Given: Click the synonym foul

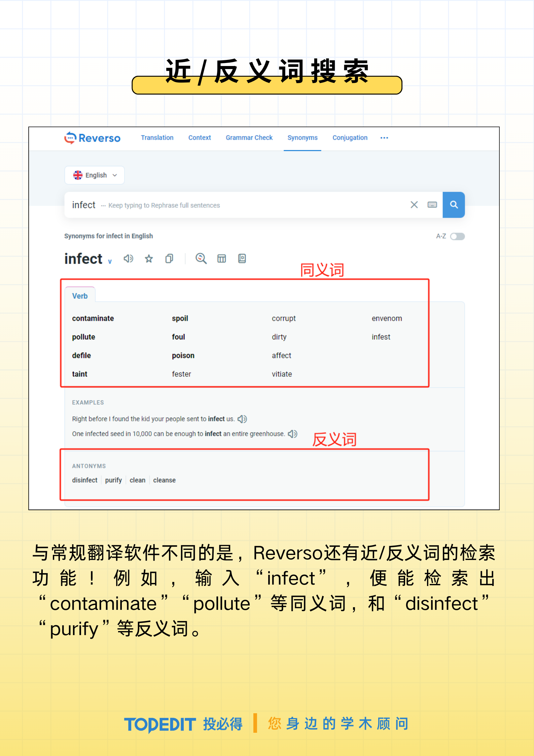Looking at the screenshot, I should (178, 337).
